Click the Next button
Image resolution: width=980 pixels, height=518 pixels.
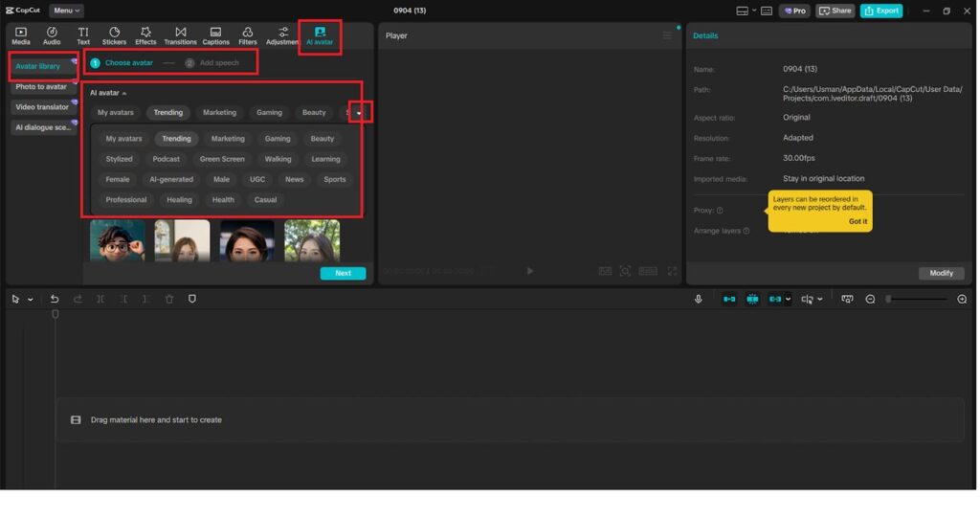coord(343,273)
